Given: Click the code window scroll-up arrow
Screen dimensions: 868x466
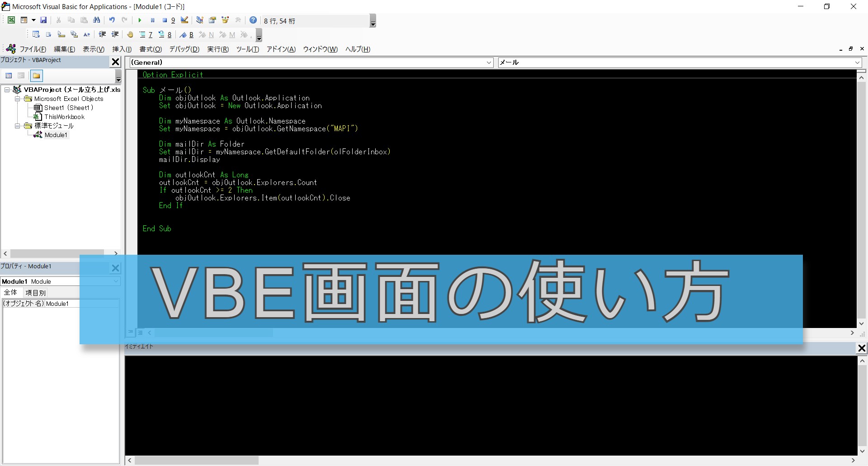Looking at the screenshot, I should (x=862, y=78).
